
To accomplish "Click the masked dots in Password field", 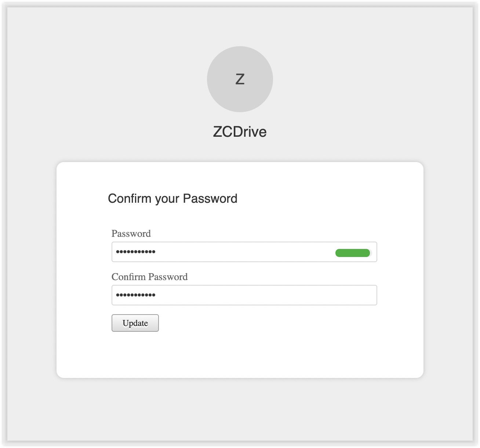I will click(135, 252).
